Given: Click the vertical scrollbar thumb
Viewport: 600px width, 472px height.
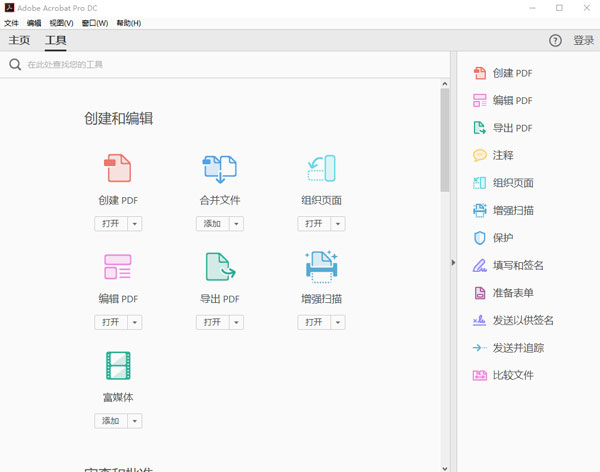Looking at the screenshot, I should [445, 140].
